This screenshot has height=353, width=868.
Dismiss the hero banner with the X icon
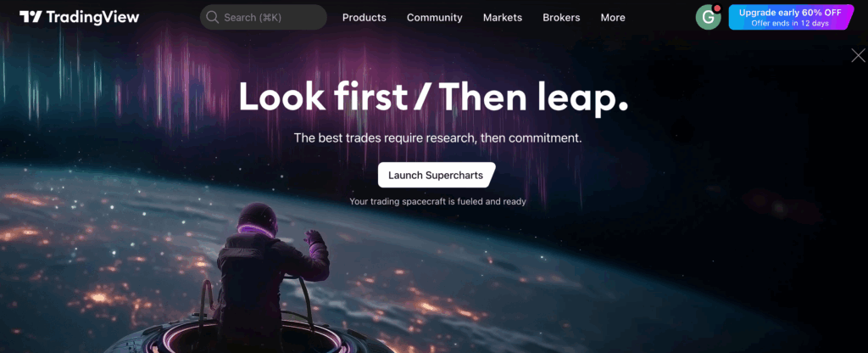(x=858, y=55)
